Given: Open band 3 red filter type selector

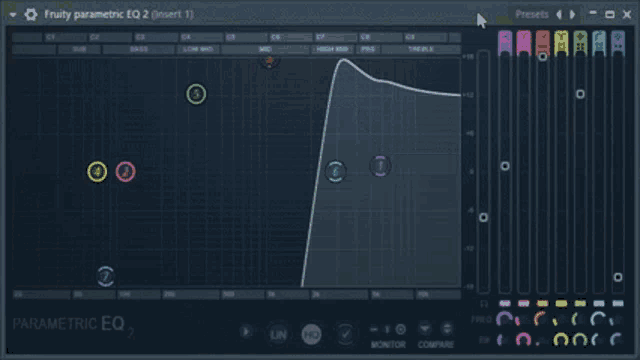Looking at the screenshot, I should (542, 41).
